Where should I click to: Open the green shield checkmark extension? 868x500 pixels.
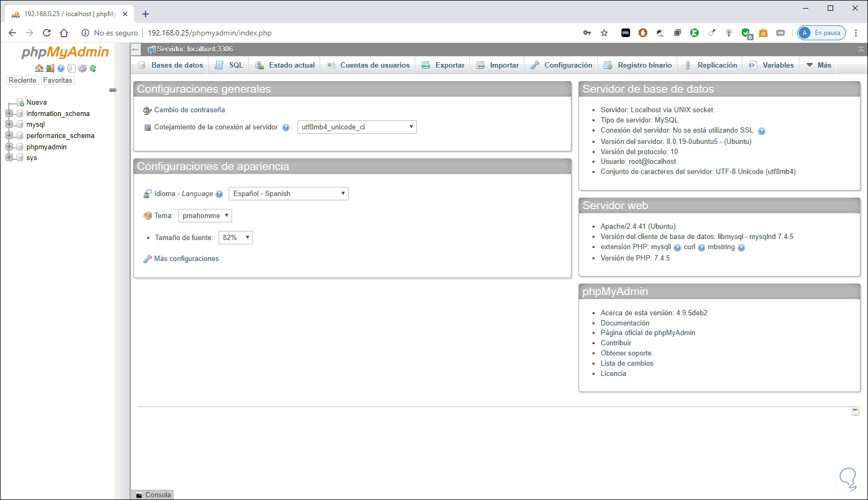coord(746,33)
